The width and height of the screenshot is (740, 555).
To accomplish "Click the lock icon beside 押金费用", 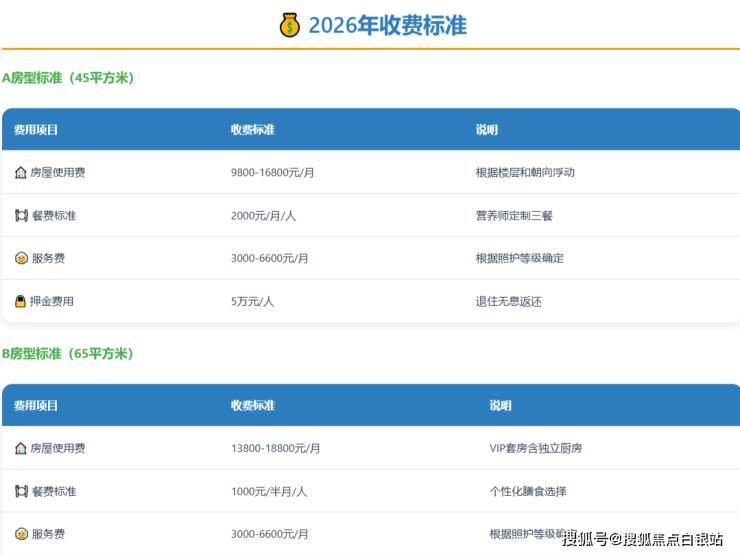I will click(21, 301).
